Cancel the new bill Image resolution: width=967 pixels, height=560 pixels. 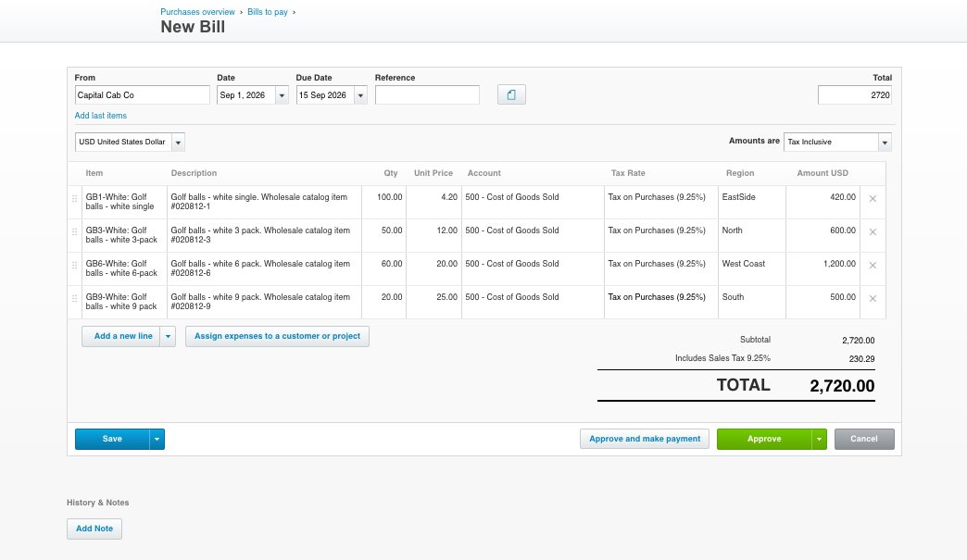[x=864, y=440]
